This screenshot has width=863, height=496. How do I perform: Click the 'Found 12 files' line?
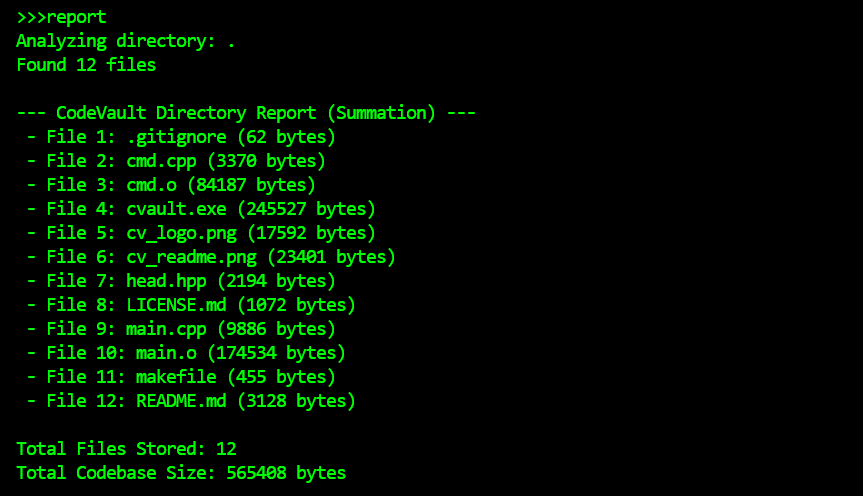click(86, 65)
